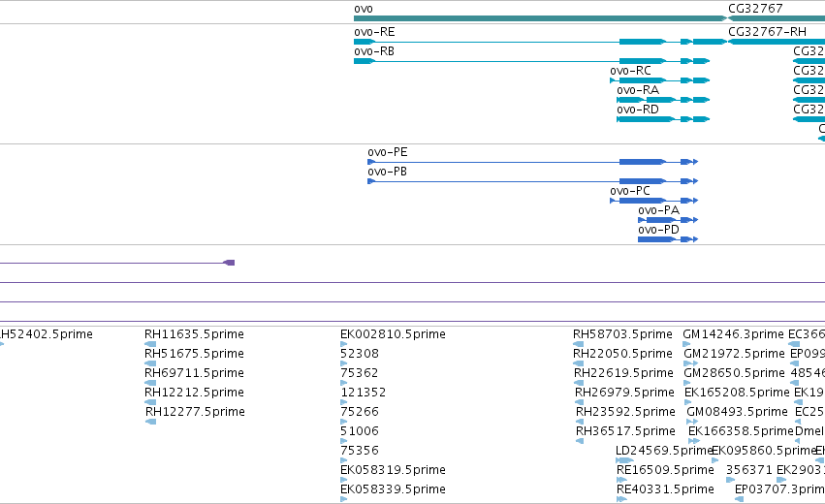Click the GM14246.3prime EST label
Image resolution: width=825 pixels, height=504 pixels.
click(x=733, y=334)
